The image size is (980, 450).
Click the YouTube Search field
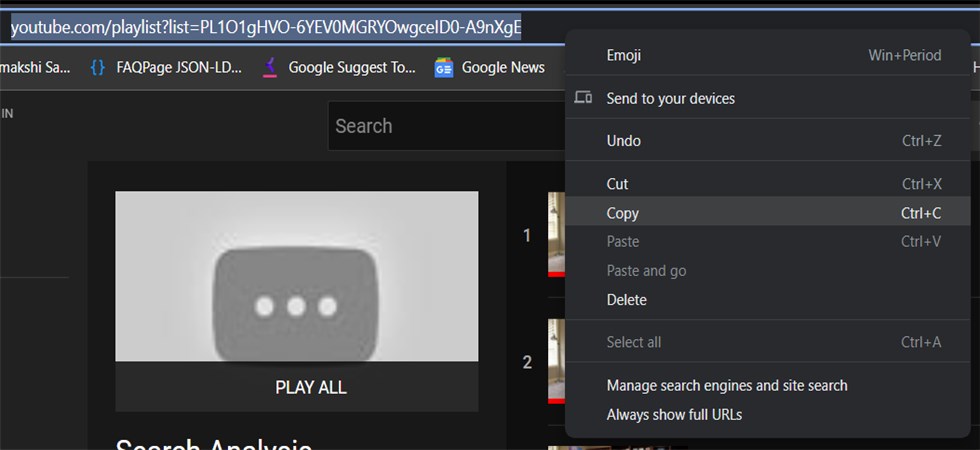tap(446, 126)
